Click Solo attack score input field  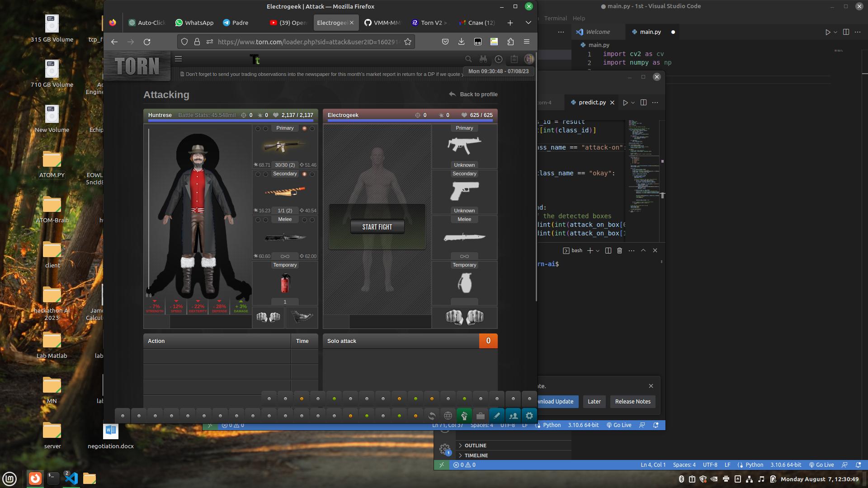pos(488,340)
